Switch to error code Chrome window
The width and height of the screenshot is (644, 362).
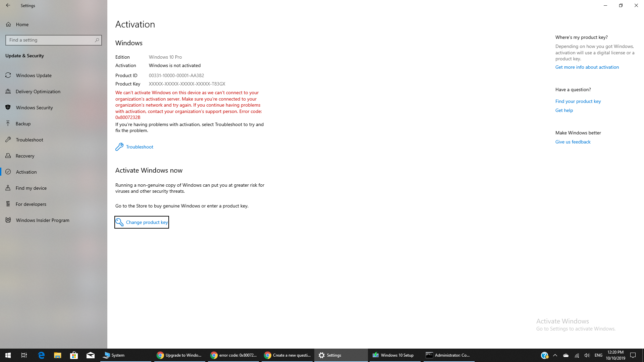click(x=233, y=355)
